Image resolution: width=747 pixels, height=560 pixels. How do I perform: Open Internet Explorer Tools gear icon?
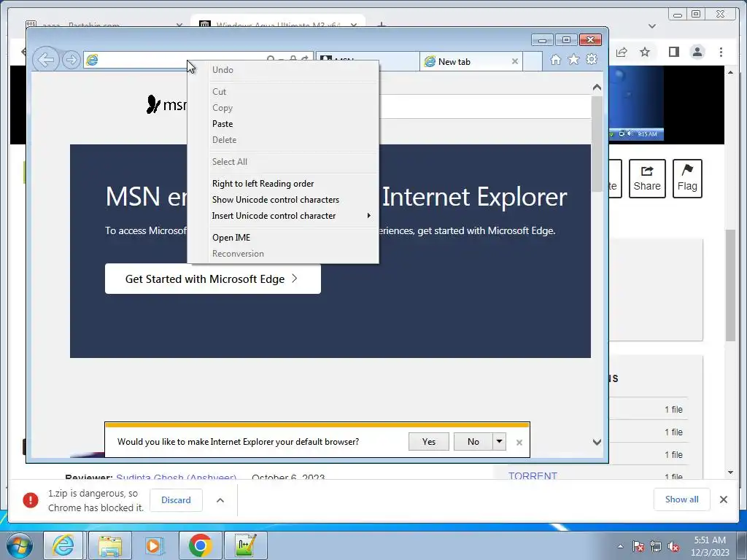pos(592,59)
